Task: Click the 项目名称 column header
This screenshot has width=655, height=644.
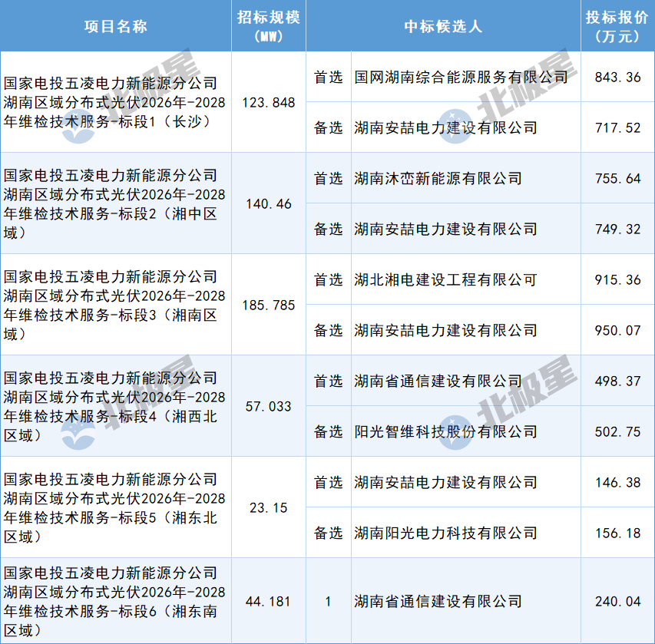Action: pyautogui.click(x=116, y=26)
